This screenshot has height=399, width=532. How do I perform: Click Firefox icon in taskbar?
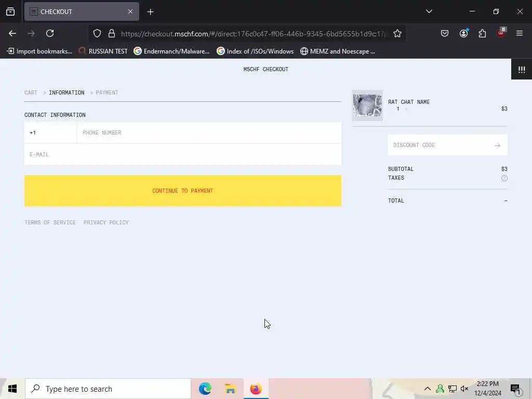coord(256,389)
